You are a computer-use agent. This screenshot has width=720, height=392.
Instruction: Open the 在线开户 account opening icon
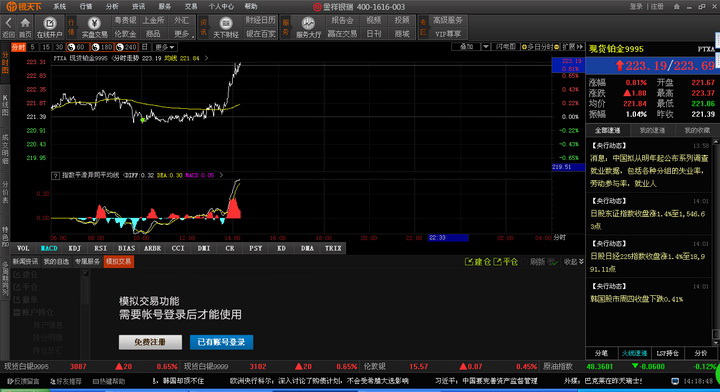point(49,23)
